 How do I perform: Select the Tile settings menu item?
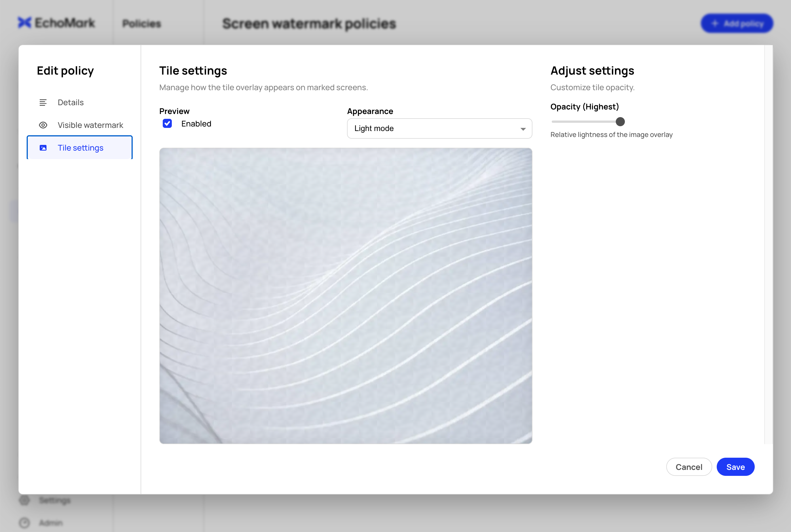point(80,147)
